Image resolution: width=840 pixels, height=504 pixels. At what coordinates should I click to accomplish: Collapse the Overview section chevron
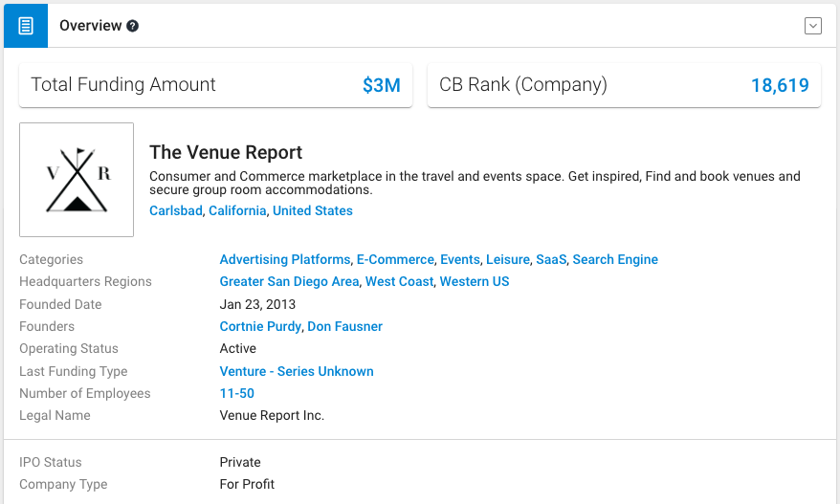(812, 26)
